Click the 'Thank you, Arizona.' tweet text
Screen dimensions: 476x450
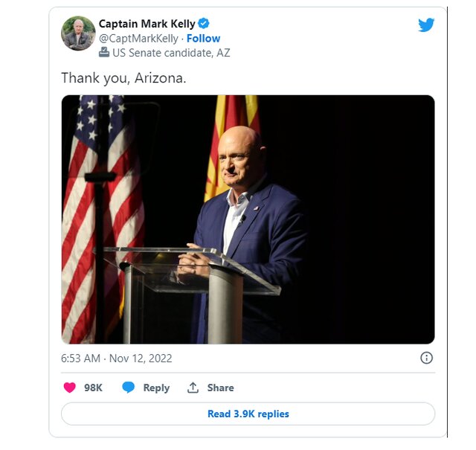coord(123,78)
